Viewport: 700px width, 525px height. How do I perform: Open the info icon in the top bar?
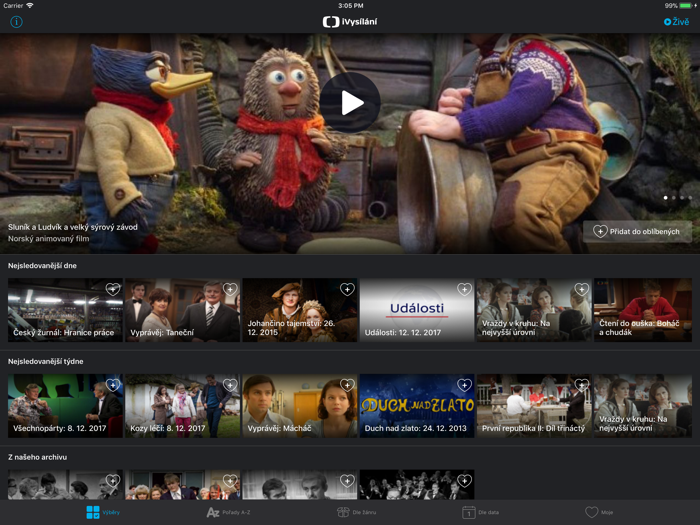pyautogui.click(x=17, y=21)
